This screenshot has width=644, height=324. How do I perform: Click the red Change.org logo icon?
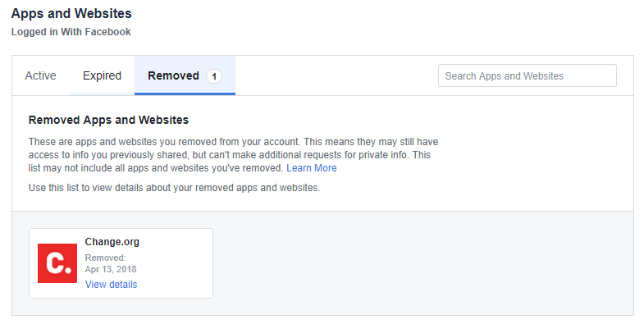(x=57, y=263)
